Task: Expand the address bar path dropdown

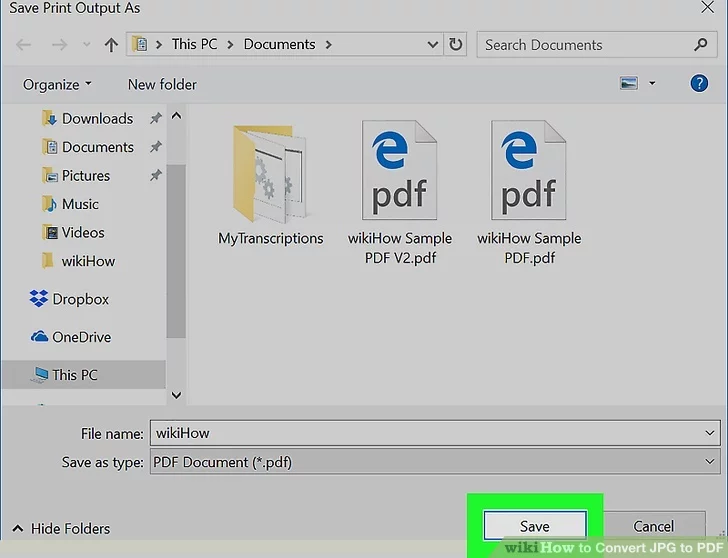Action: (x=433, y=45)
